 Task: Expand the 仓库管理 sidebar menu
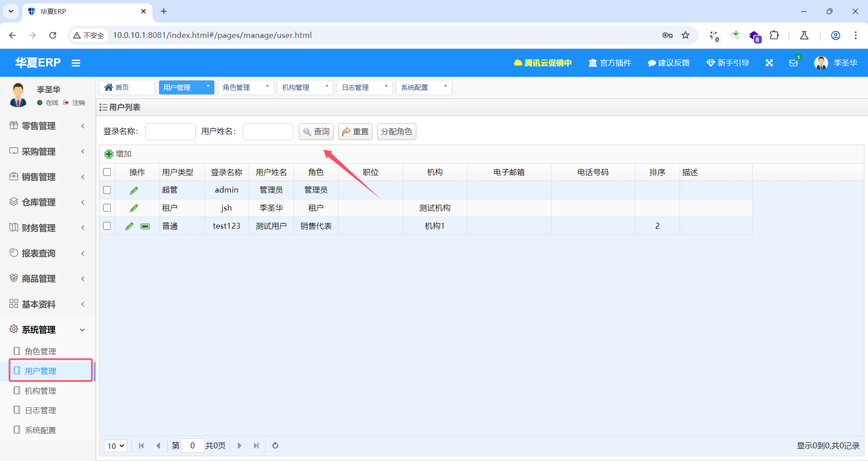tap(47, 202)
